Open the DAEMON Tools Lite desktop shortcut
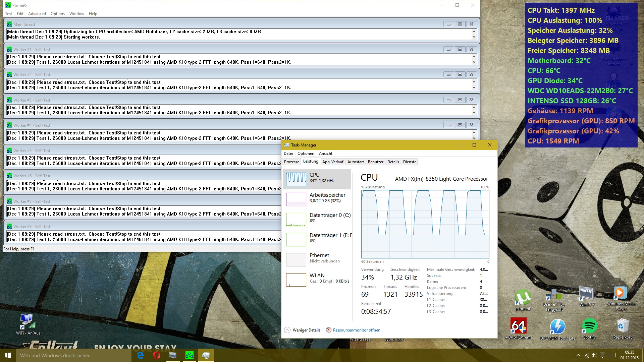Screen dimensions: 644x362 [x=557, y=327]
